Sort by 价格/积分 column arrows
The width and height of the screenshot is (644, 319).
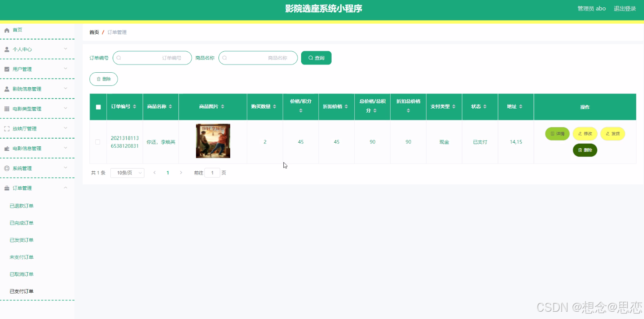(x=301, y=111)
